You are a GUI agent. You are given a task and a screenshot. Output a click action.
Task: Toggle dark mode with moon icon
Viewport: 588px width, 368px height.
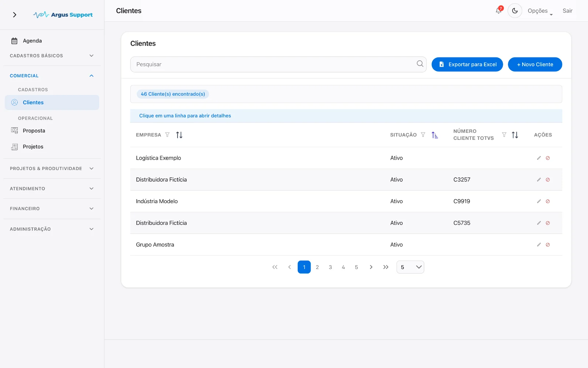(515, 11)
